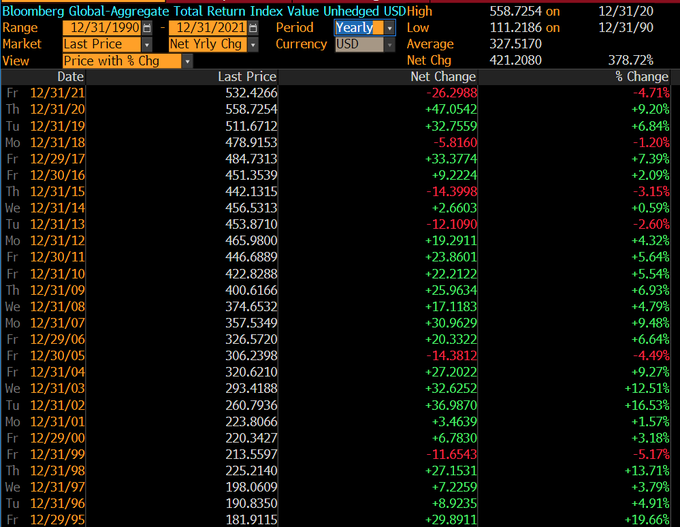Click the High value 558.7254

point(516,11)
